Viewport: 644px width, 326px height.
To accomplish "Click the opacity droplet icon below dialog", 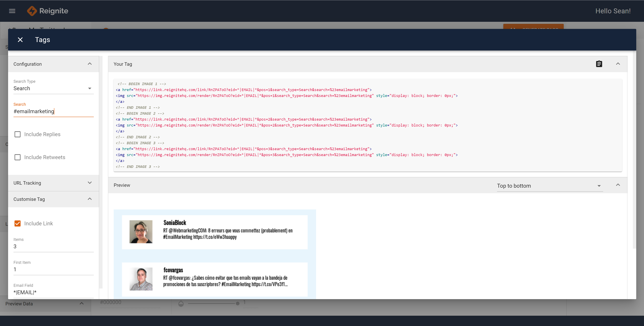I will click(x=181, y=304).
